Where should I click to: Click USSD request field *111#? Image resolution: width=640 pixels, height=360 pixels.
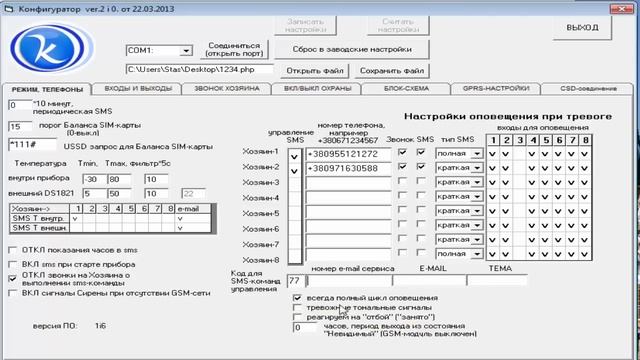click(32, 145)
